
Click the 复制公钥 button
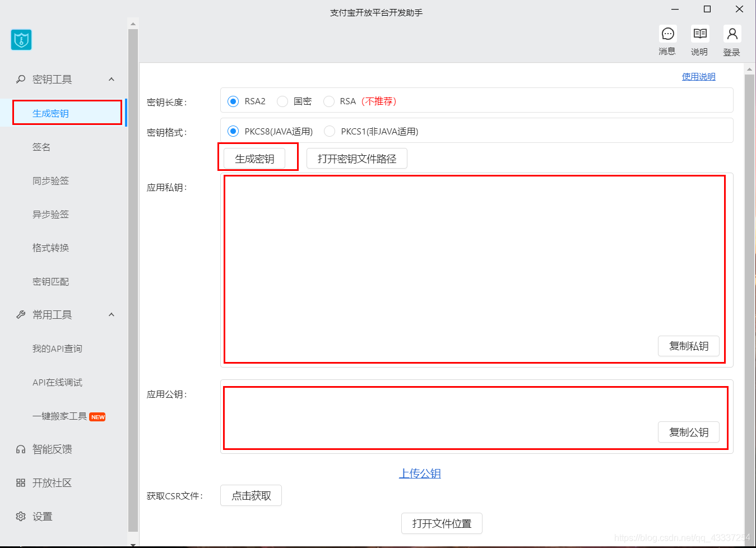[689, 432]
